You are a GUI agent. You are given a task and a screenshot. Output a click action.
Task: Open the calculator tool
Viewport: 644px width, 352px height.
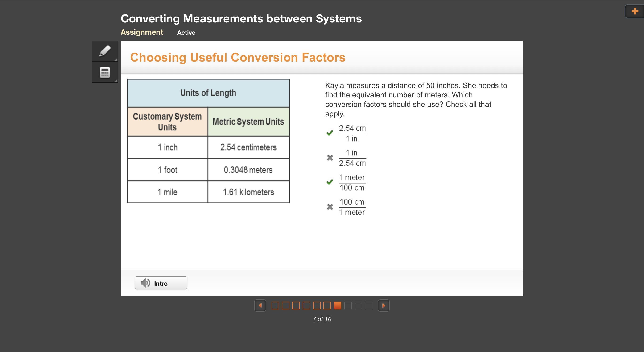tap(105, 72)
